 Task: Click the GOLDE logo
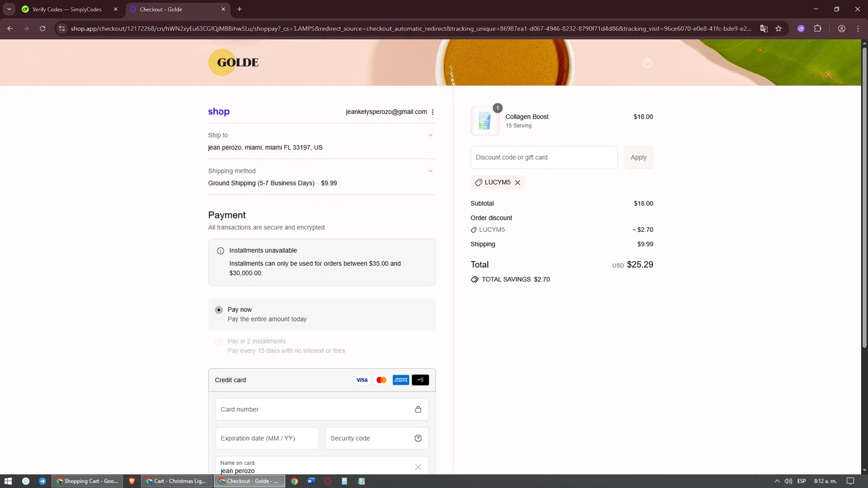coord(234,62)
